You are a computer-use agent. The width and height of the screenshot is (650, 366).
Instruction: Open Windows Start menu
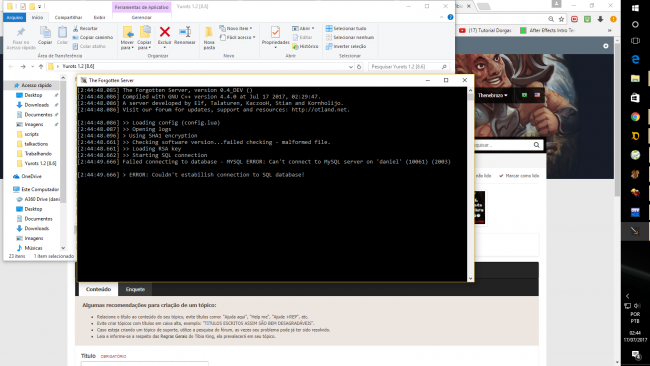pos(635,8)
